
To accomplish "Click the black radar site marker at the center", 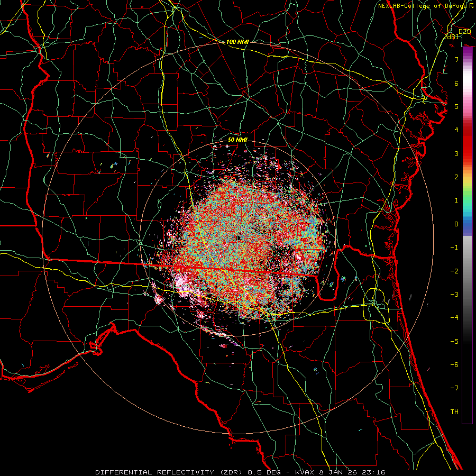I will (x=238, y=239).
